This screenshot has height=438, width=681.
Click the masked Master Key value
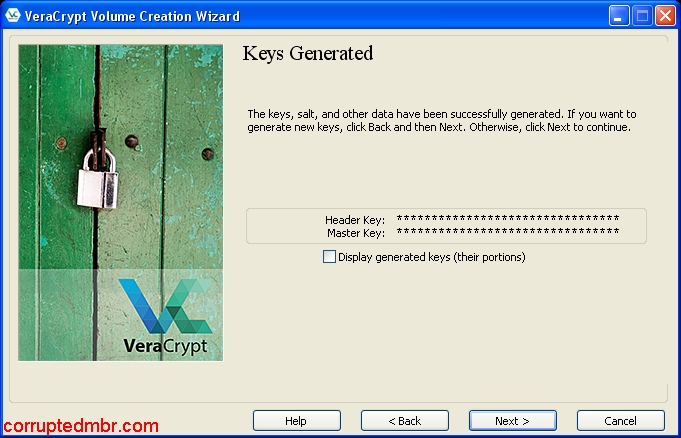point(508,232)
